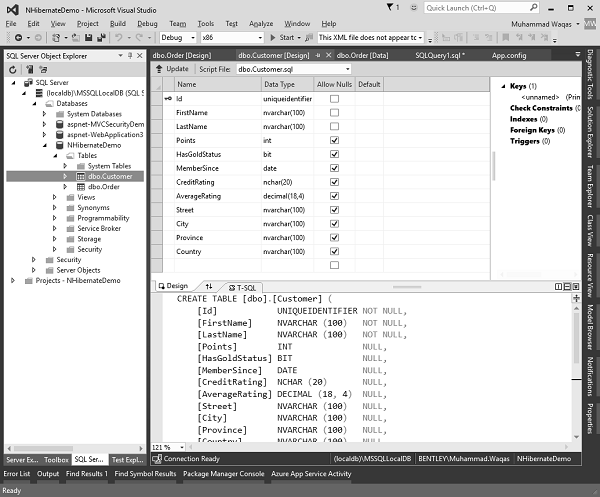Click the Undo arrow icon
Screen dimensions: 600x497
(119, 37)
